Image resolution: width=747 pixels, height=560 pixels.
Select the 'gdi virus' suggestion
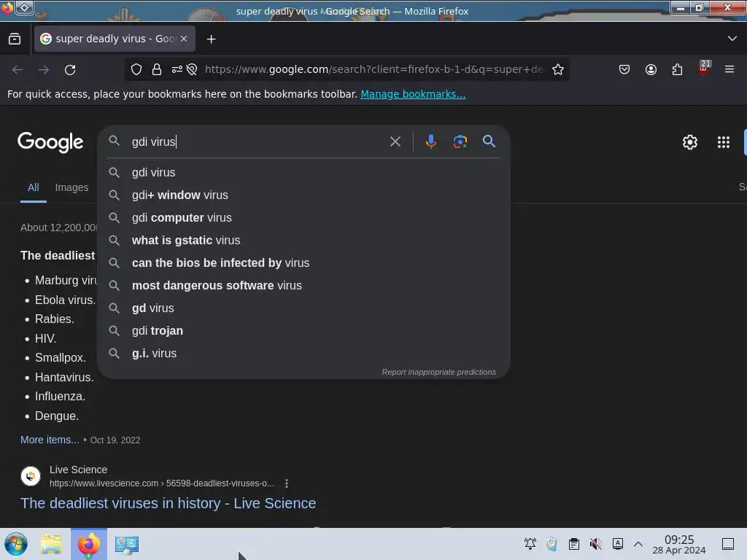coord(304,172)
